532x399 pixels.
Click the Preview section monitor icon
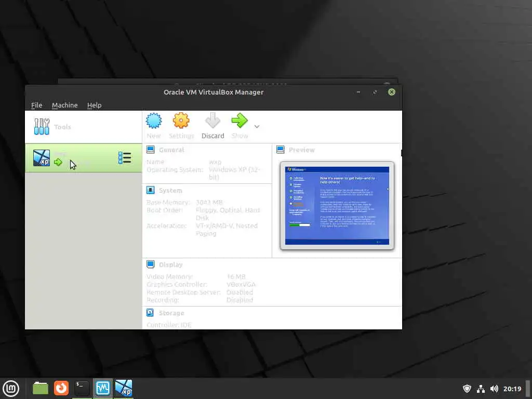pos(280,150)
